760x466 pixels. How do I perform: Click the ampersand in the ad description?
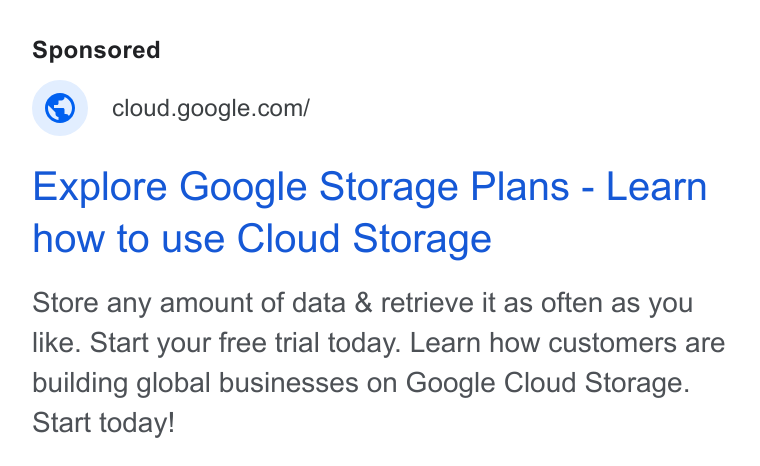(364, 303)
